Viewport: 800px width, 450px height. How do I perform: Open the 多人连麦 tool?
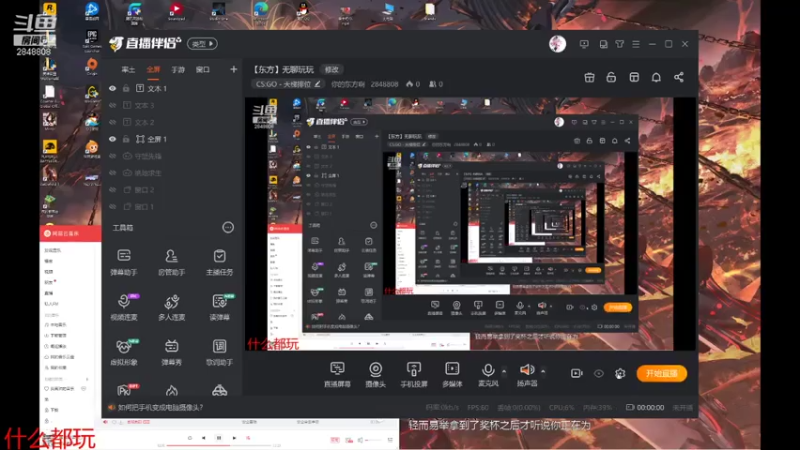pyautogui.click(x=171, y=307)
